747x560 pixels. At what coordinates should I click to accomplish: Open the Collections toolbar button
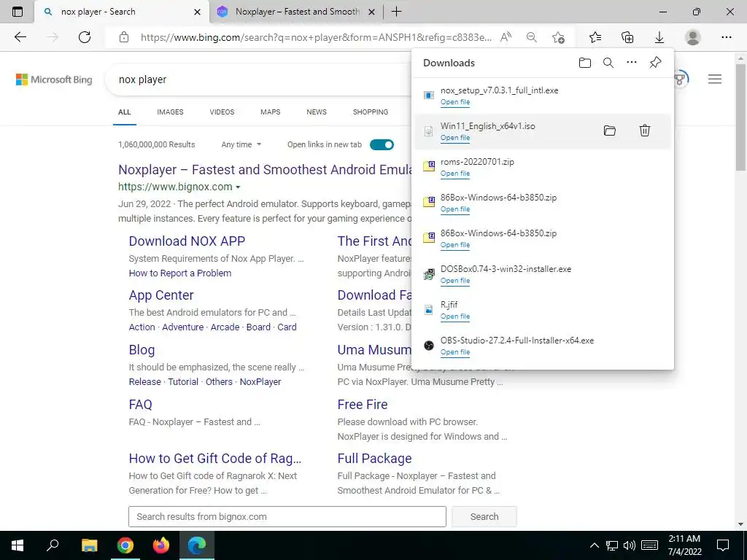coord(627,37)
